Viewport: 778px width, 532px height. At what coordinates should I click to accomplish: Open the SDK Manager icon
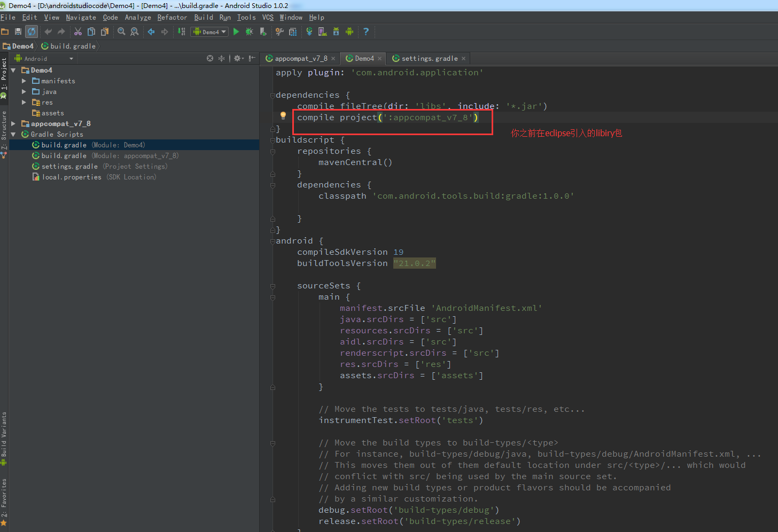coord(336,32)
